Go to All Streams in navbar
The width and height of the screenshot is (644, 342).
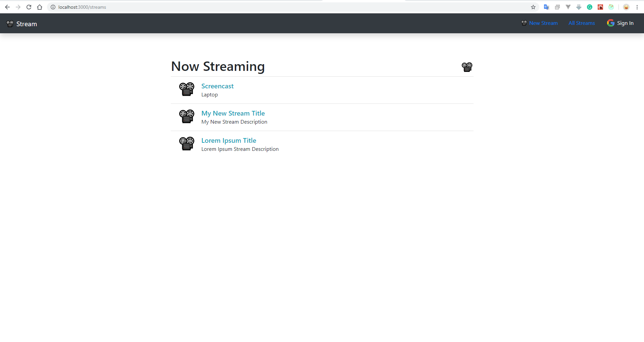click(582, 23)
